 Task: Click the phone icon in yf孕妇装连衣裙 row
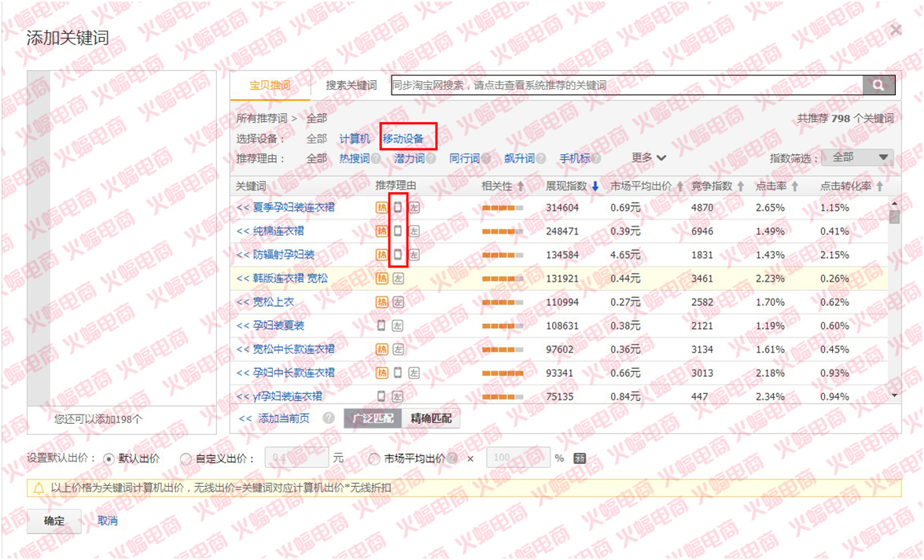point(381,396)
